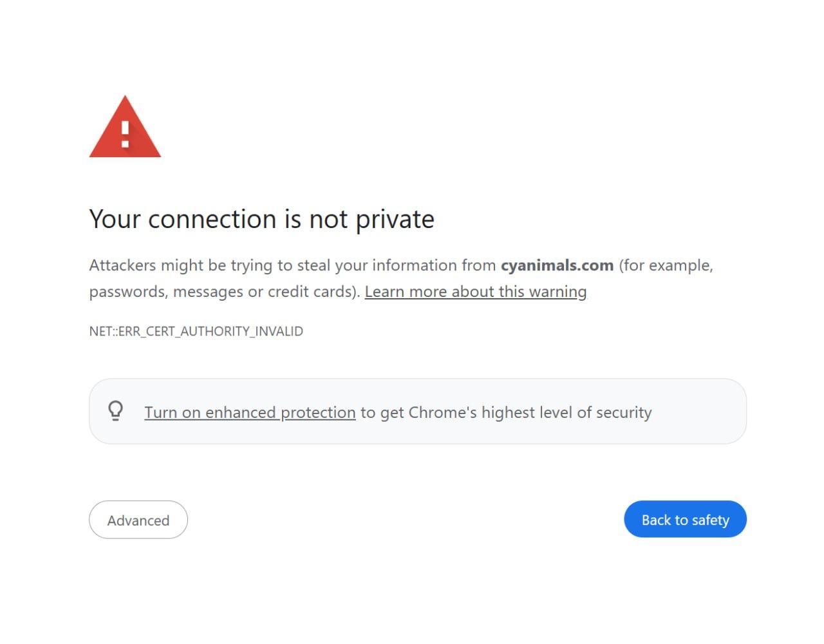Click the white exclamation mark in the triangle

coord(126,135)
